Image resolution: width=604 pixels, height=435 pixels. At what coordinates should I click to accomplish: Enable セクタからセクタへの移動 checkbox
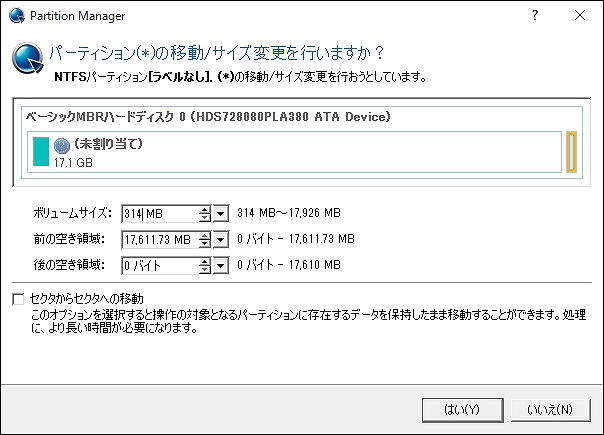[18, 299]
